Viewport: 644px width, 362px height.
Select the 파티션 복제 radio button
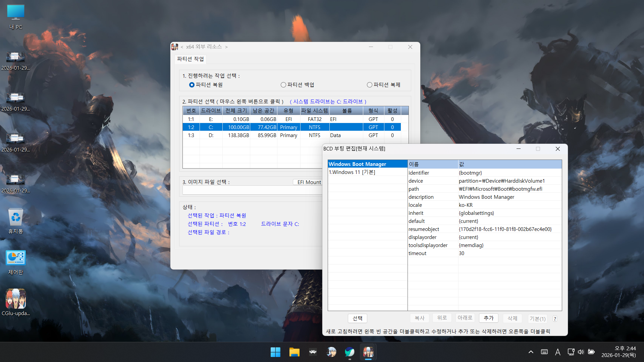[x=370, y=85]
